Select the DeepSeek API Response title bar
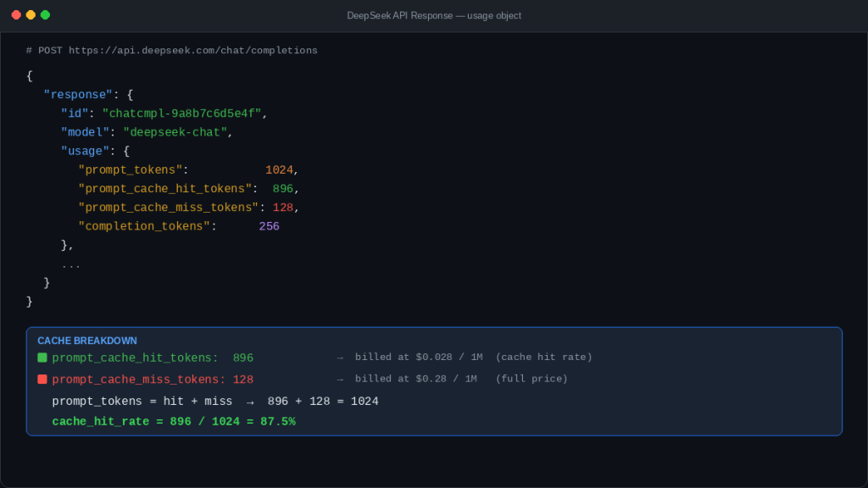 [434, 14]
